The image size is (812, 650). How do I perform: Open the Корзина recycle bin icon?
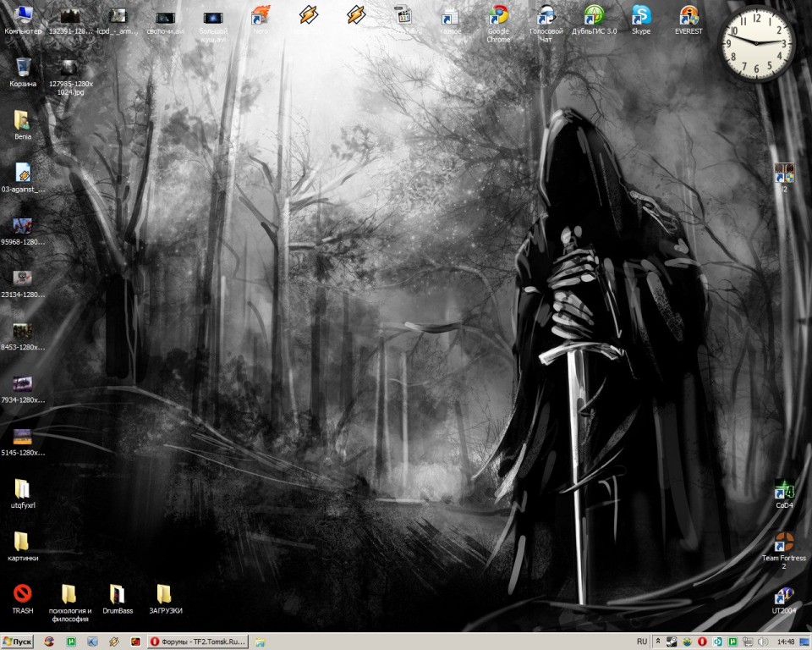(23, 73)
